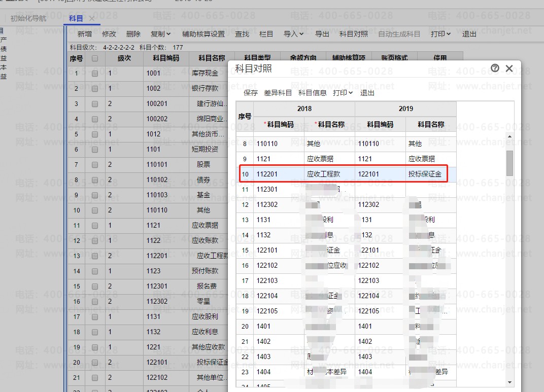The height and width of the screenshot is (392, 544).
Task: Click the 科目名称 column header in main table
Action: point(212,58)
